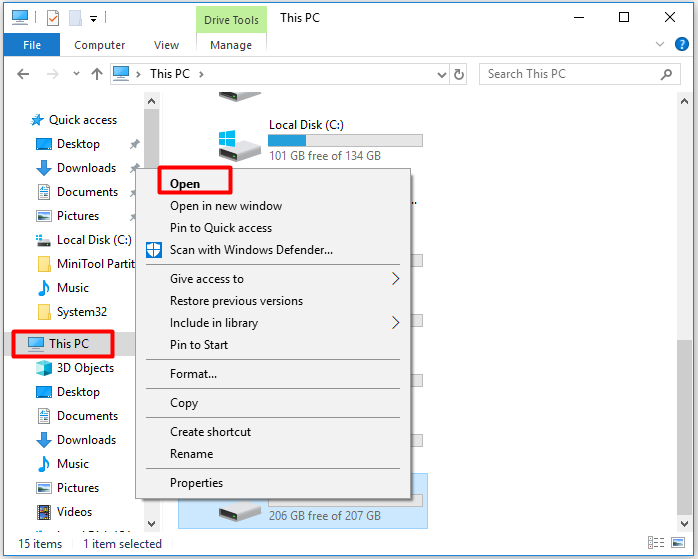The image size is (698, 559).
Task: Expand the chevron after This PC in address bar
Action: (x=201, y=74)
